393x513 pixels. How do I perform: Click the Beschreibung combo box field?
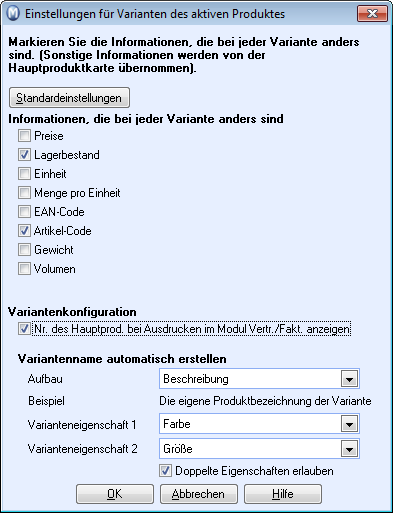click(259, 379)
